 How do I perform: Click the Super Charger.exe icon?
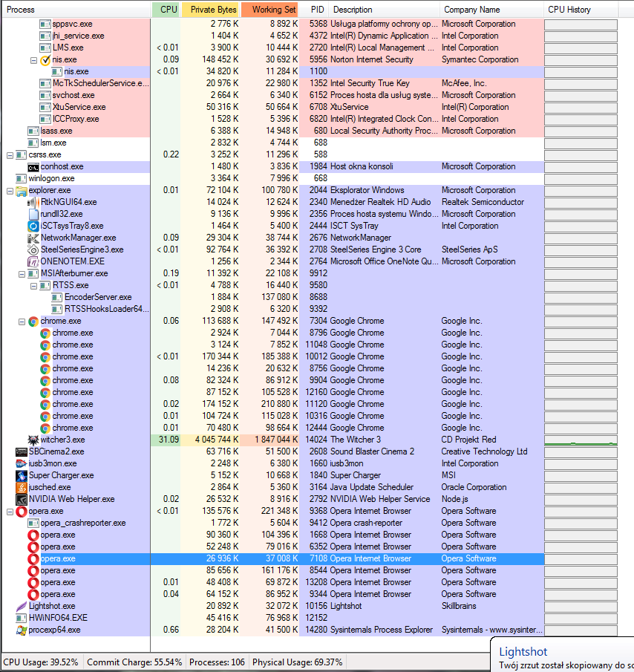[x=22, y=476]
